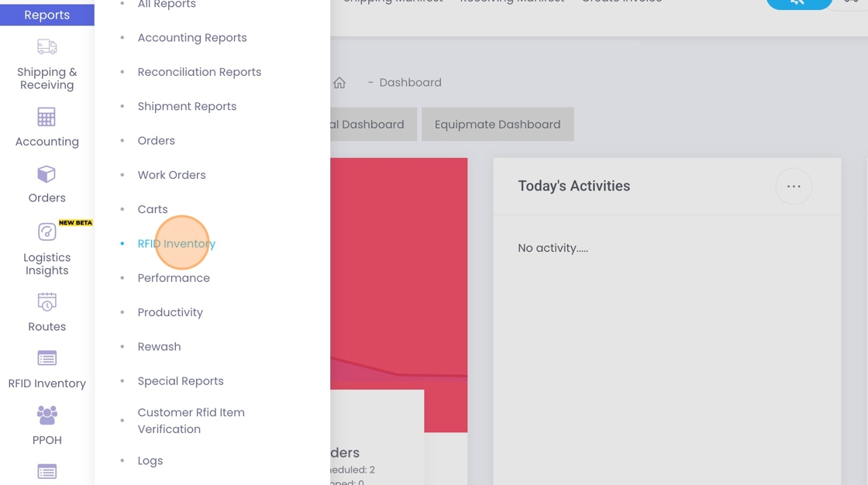Open the Logs report item

pos(150,461)
